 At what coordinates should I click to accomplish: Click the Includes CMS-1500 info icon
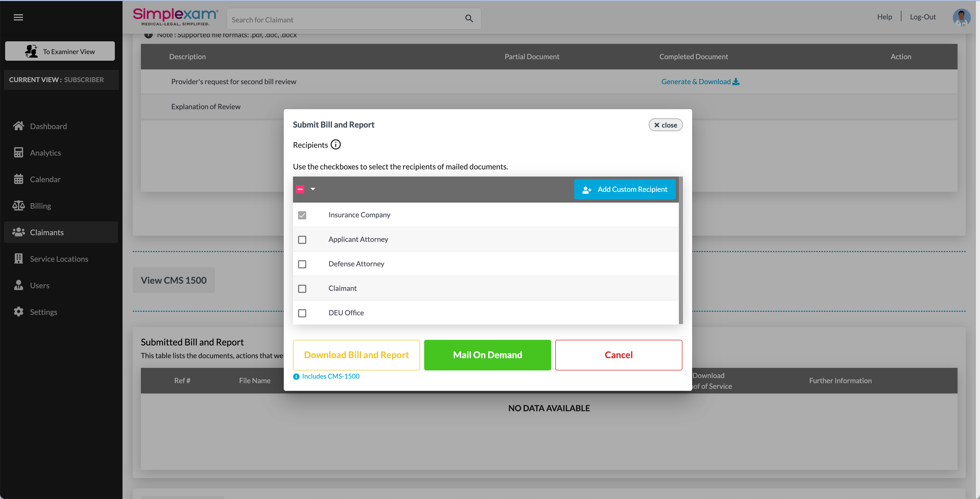click(x=296, y=377)
